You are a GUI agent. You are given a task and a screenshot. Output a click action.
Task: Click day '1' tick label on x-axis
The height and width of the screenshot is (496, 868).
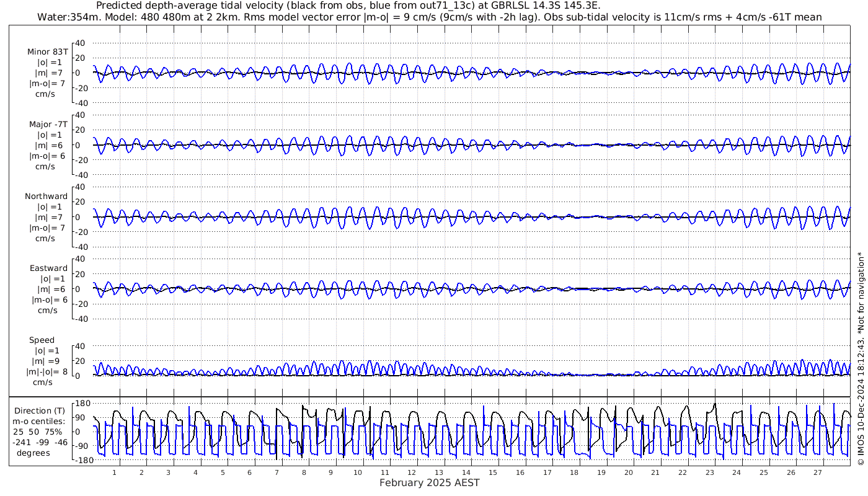coord(115,472)
